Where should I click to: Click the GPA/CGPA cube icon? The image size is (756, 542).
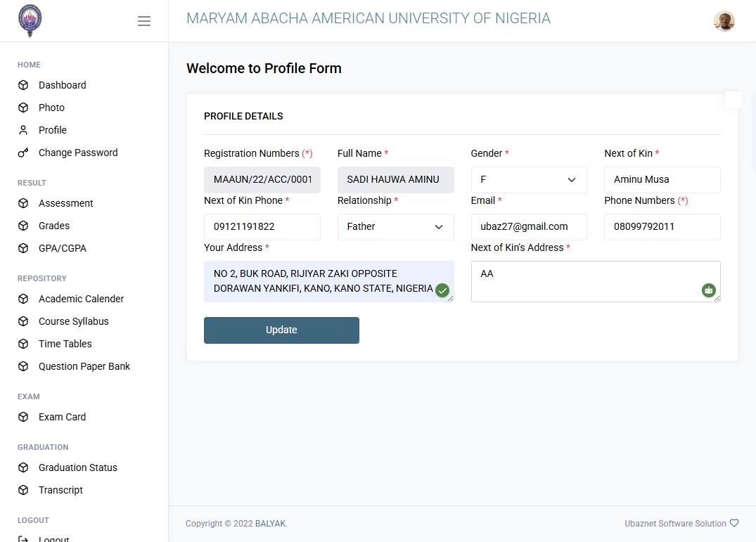coord(23,248)
